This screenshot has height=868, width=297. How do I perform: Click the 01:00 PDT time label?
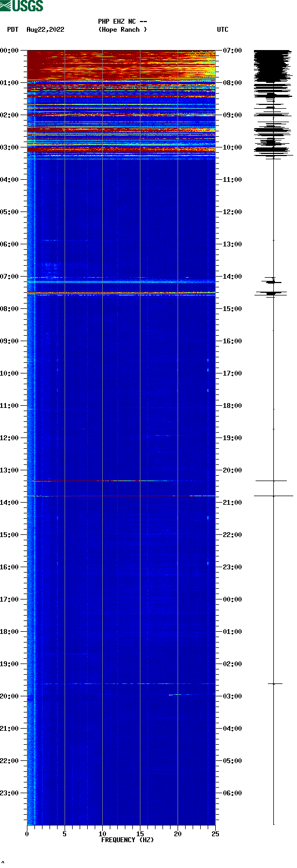coord(9,83)
